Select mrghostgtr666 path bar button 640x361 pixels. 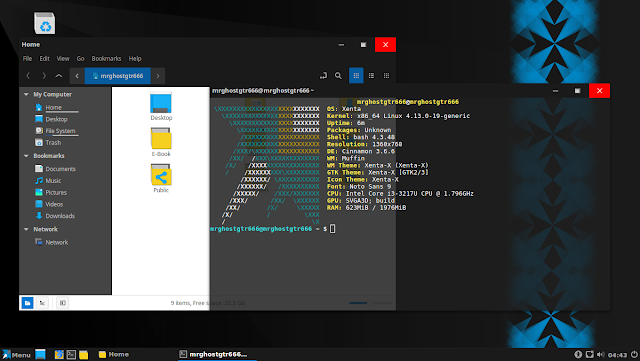[x=118, y=76]
